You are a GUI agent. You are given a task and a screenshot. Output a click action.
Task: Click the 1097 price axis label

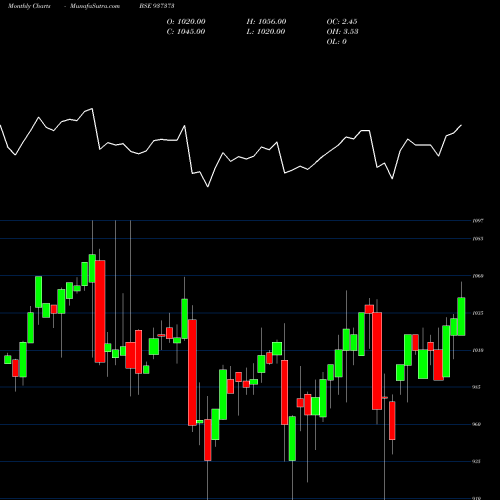click(478, 221)
